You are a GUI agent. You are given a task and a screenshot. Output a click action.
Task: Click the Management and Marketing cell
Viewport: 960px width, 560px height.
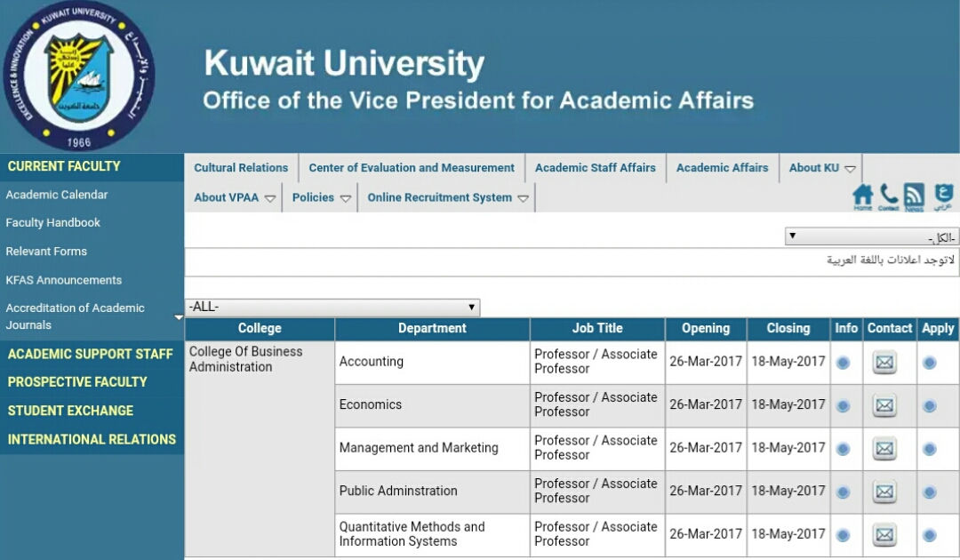(432, 449)
